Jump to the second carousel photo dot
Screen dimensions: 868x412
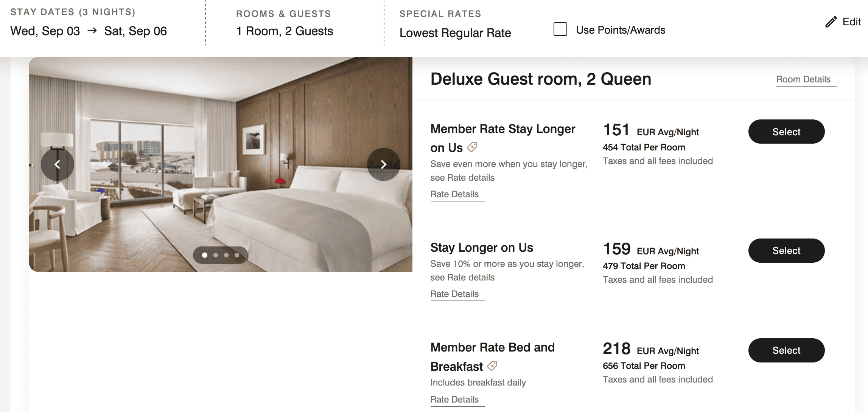point(216,255)
